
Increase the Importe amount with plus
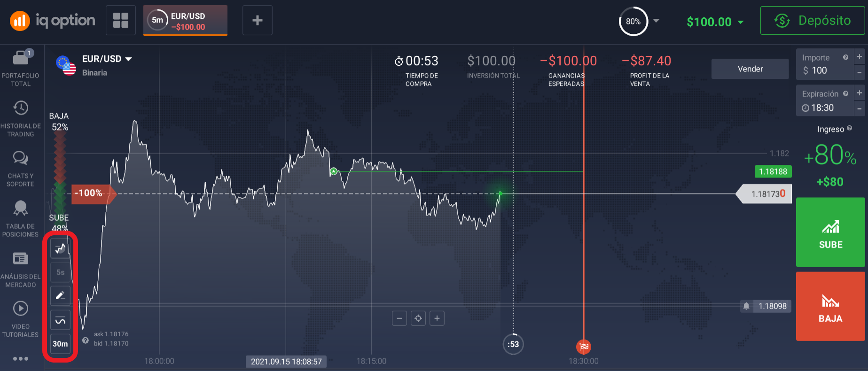pos(860,56)
